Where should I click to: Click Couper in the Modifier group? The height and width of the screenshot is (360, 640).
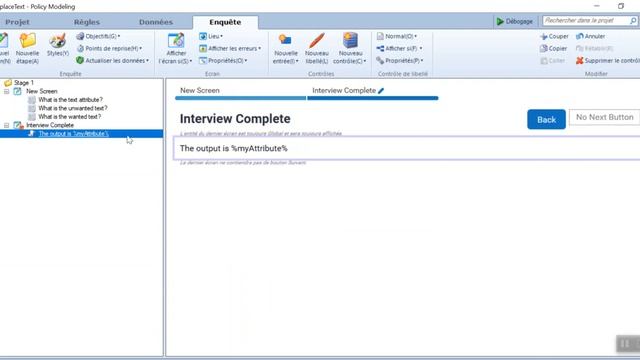(554, 36)
